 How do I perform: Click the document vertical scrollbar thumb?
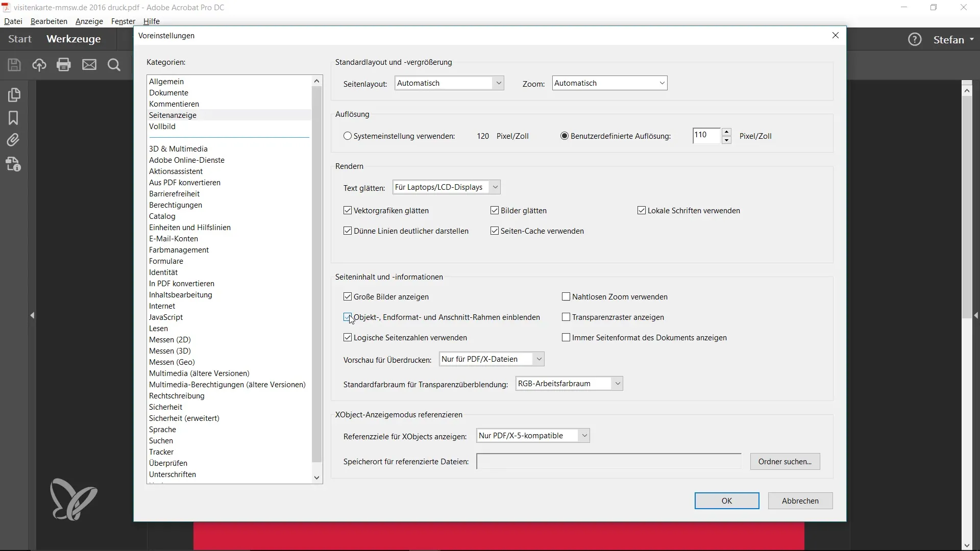pos(967,207)
